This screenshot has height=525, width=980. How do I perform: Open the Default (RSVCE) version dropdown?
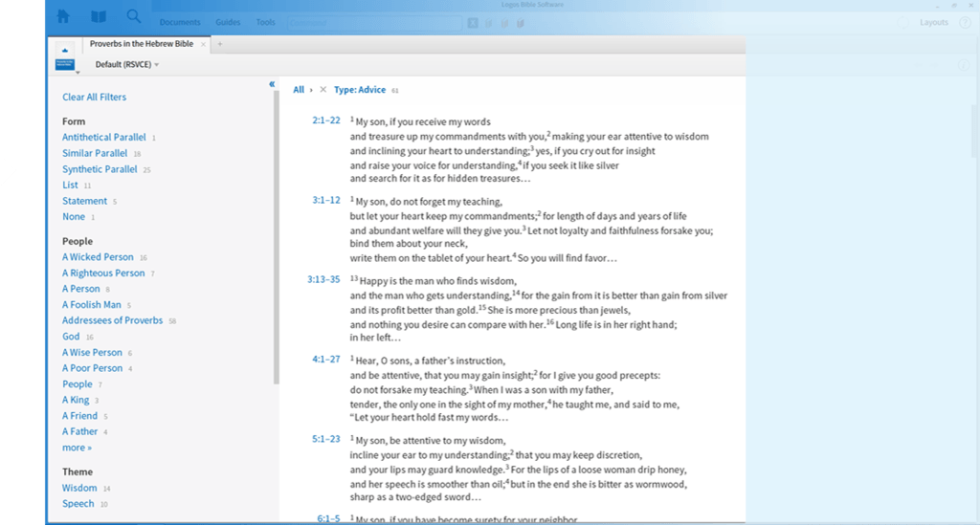coord(127,64)
